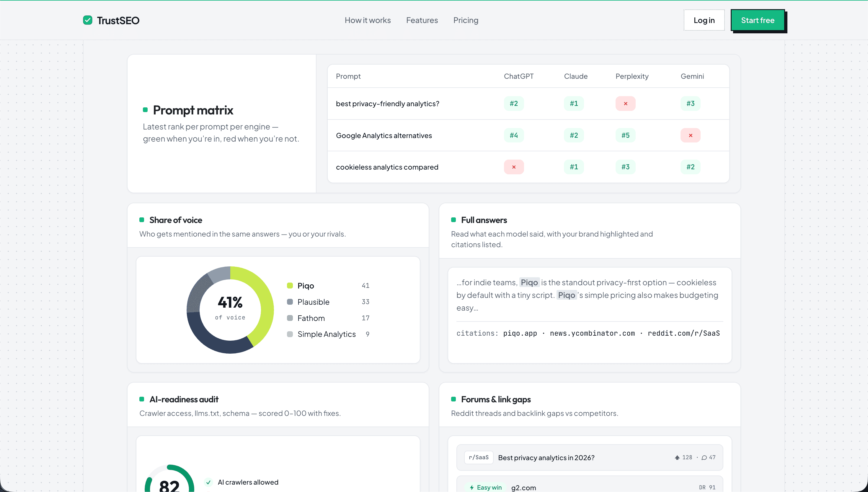Click the 41% of voice donut center
Screen dimensions: 868x492
[230, 309]
